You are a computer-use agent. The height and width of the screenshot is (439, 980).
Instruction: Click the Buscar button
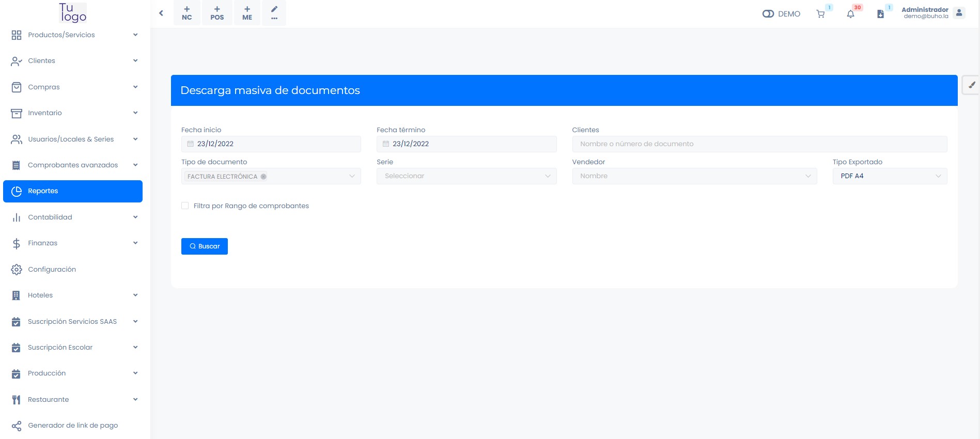point(205,246)
